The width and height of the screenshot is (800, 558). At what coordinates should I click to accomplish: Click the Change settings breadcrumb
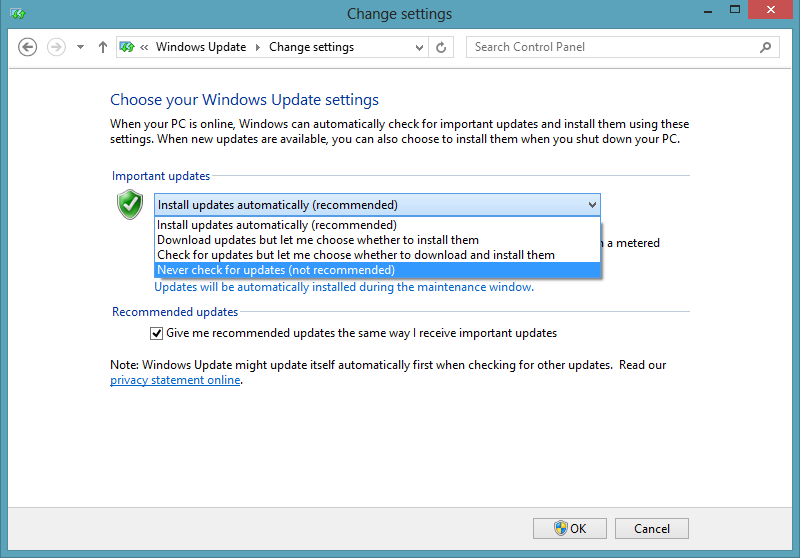[311, 47]
